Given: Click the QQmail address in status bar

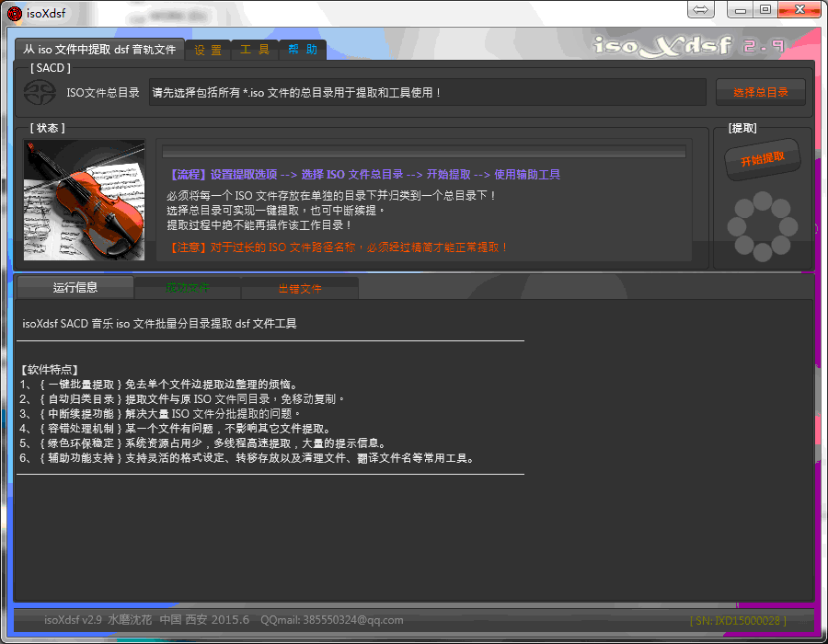Looking at the screenshot, I should tap(331, 620).
